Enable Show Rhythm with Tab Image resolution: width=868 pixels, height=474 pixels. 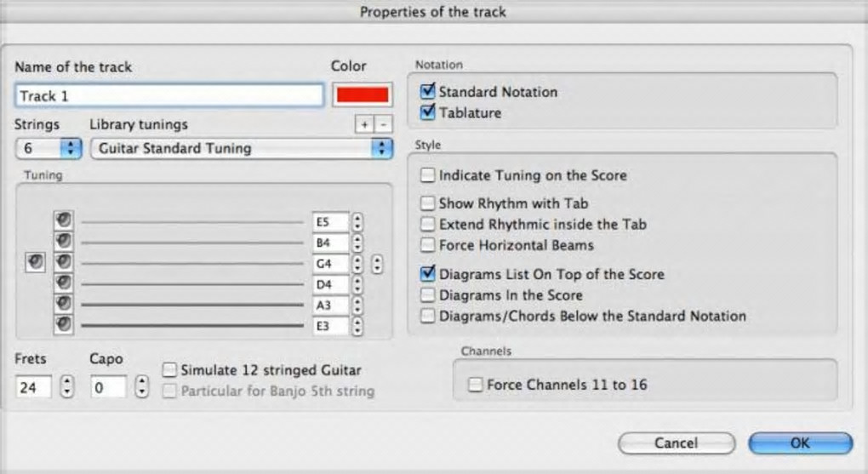coord(428,203)
